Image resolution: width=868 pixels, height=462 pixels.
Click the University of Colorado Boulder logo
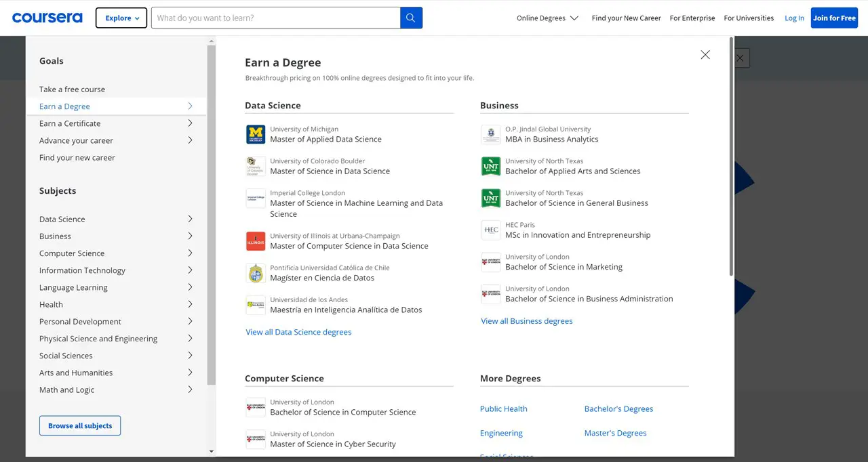coord(256,166)
